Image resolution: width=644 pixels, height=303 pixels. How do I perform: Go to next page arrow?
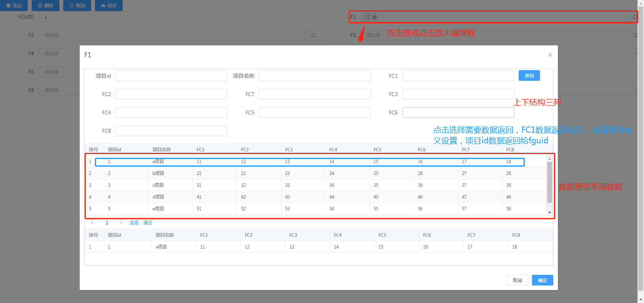pos(122,223)
